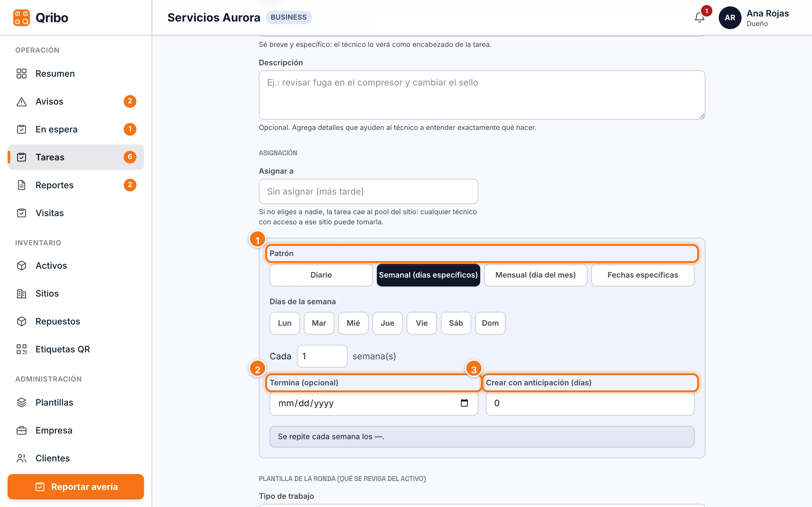Click the Clientes people icon

click(22, 458)
